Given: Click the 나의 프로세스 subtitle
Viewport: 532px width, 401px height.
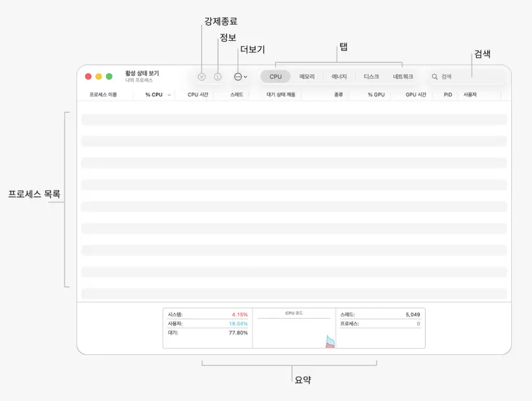Looking at the screenshot, I should (x=139, y=81).
